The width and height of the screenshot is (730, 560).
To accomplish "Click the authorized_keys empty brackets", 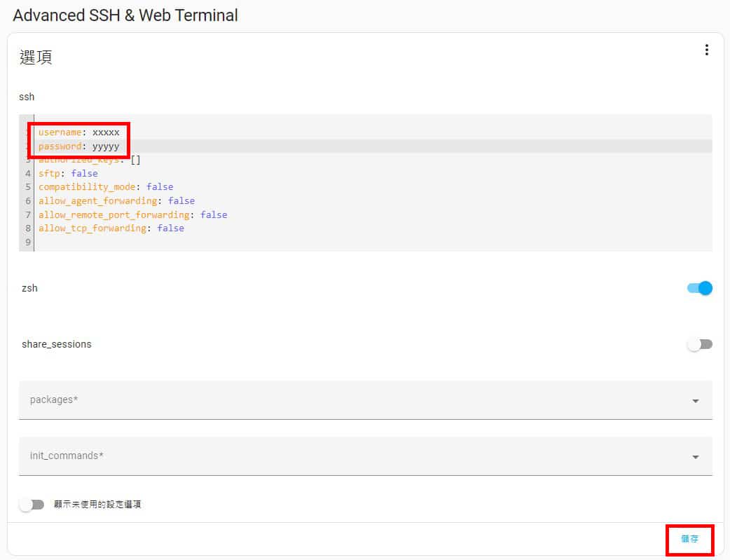I will [x=135, y=160].
